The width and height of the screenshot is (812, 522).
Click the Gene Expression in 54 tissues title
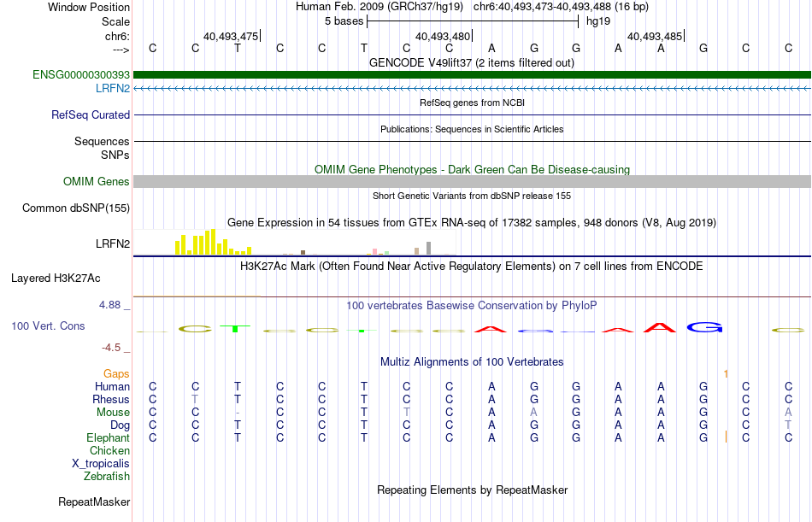tap(472, 223)
